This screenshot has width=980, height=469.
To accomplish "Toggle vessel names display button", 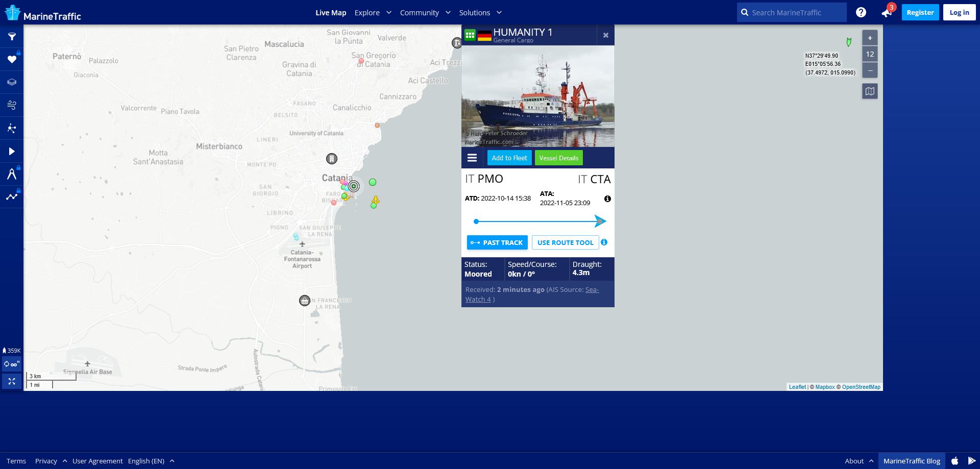I will pos(12,364).
